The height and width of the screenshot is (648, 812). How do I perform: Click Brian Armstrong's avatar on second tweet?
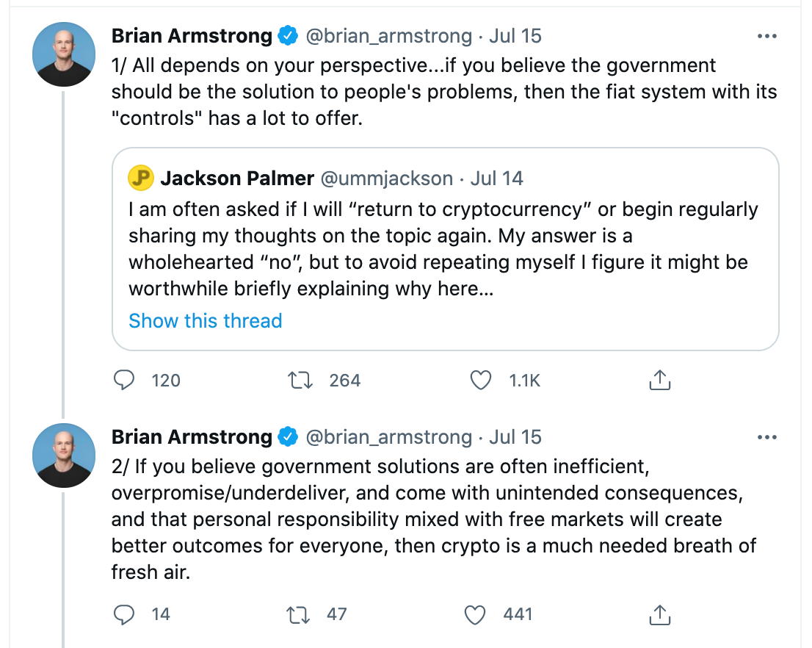(65, 456)
